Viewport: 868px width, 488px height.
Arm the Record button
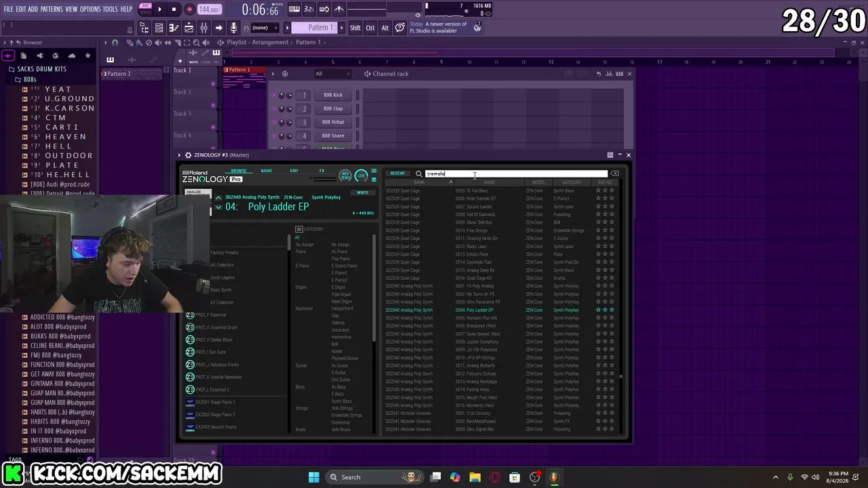pyautogui.click(x=189, y=9)
